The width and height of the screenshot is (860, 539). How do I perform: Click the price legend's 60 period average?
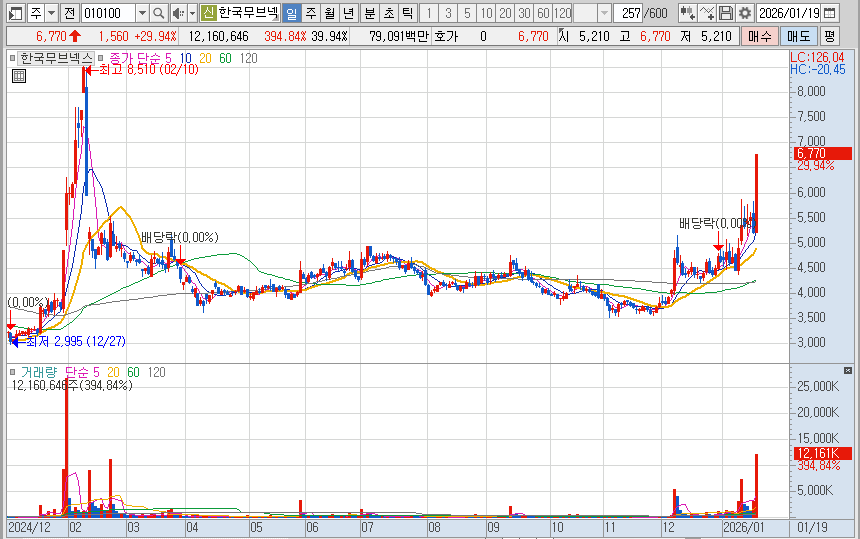[225, 58]
